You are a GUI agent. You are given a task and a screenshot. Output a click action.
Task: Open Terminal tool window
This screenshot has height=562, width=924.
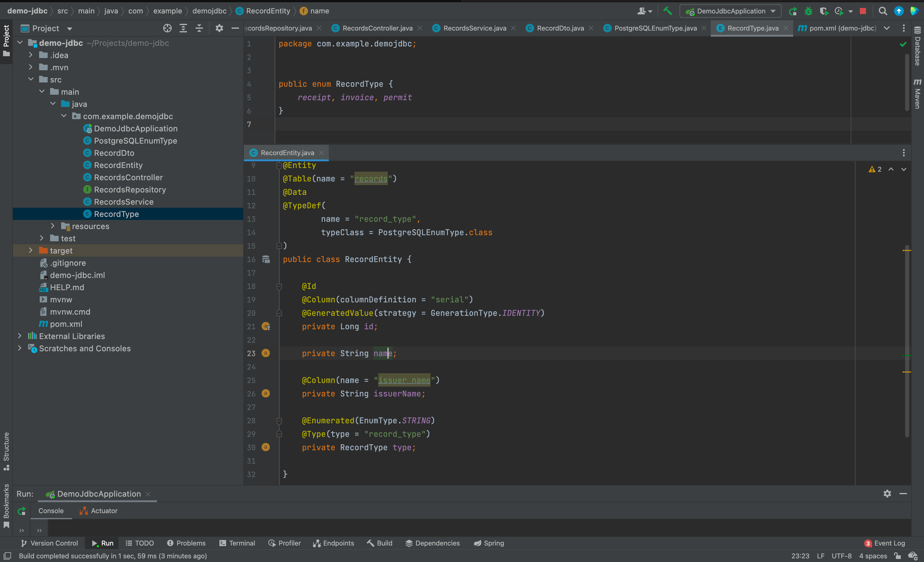[237, 543]
